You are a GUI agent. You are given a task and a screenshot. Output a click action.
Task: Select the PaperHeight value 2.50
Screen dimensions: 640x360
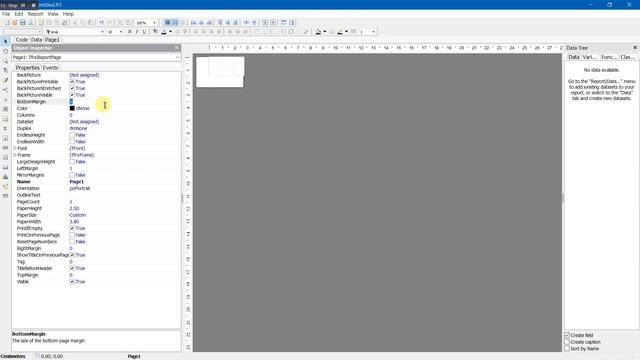click(x=74, y=208)
